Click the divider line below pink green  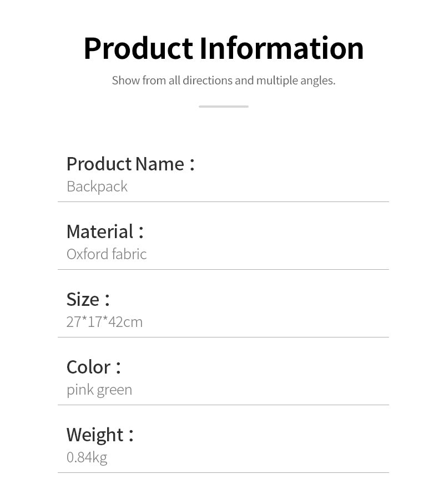223,405
